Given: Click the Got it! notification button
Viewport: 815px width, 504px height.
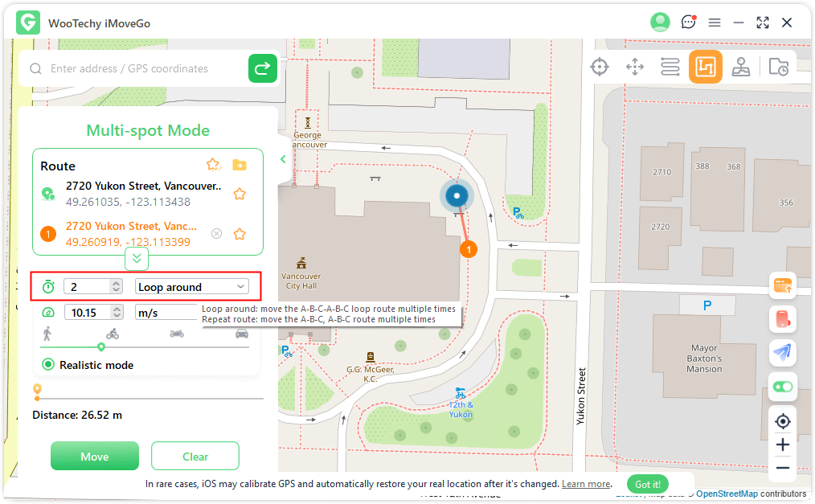Looking at the screenshot, I should click(647, 484).
